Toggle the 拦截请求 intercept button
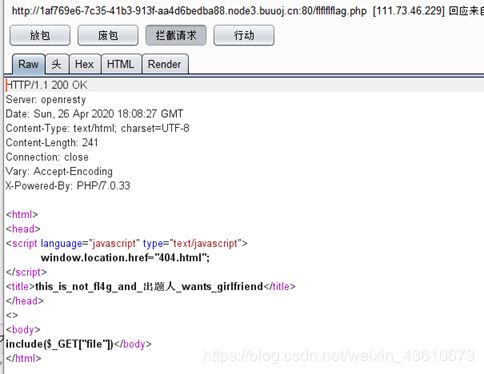The width and height of the screenshot is (484, 374). tap(176, 35)
